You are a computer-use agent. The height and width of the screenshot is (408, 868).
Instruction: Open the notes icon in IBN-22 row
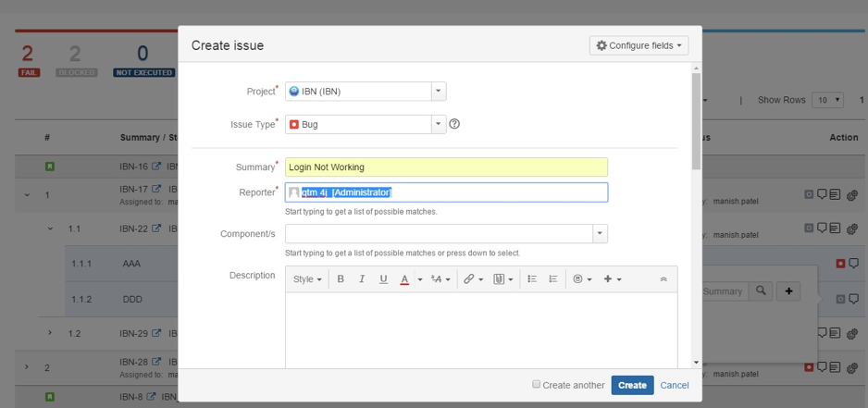click(x=835, y=229)
